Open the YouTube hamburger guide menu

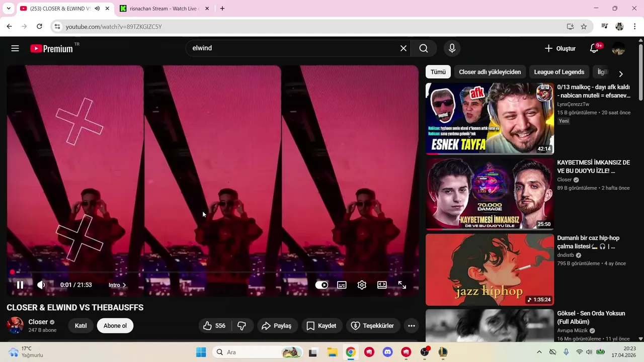(x=15, y=48)
